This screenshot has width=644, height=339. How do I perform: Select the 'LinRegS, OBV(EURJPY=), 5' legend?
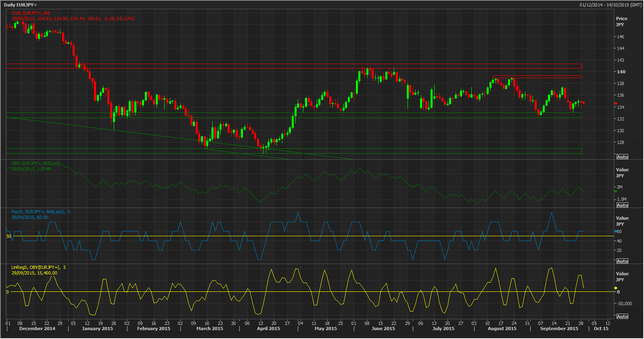38,267
